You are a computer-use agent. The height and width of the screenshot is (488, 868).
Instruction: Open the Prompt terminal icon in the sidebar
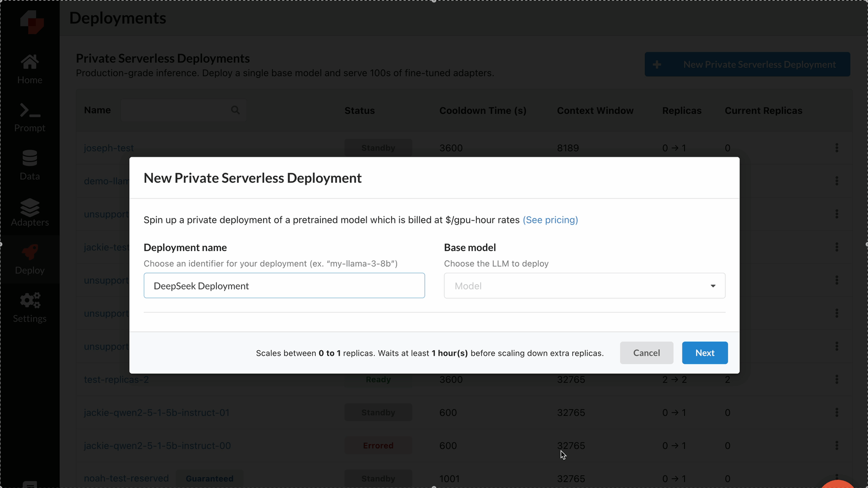click(29, 111)
